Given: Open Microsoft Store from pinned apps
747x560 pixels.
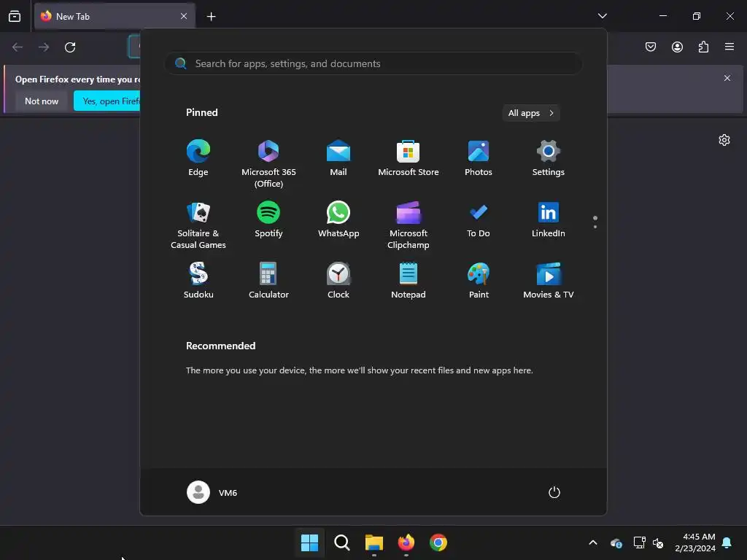Looking at the screenshot, I should point(409,158).
